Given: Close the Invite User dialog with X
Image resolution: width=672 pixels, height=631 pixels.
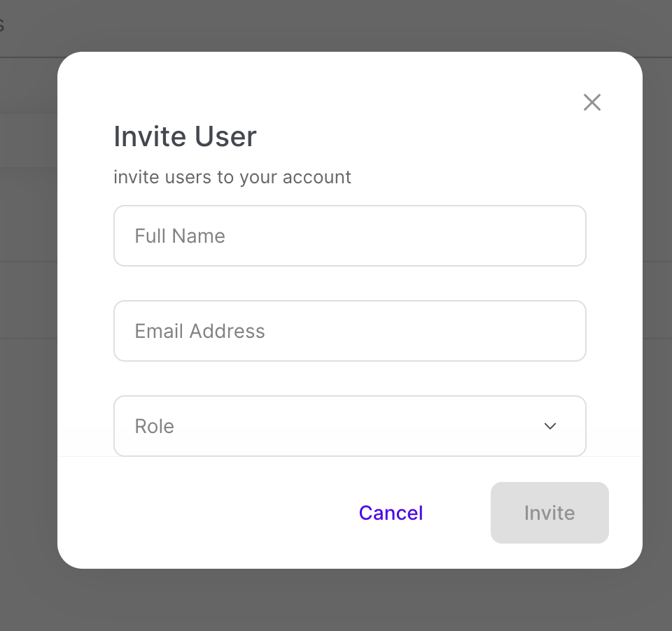Looking at the screenshot, I should (592, 103).
